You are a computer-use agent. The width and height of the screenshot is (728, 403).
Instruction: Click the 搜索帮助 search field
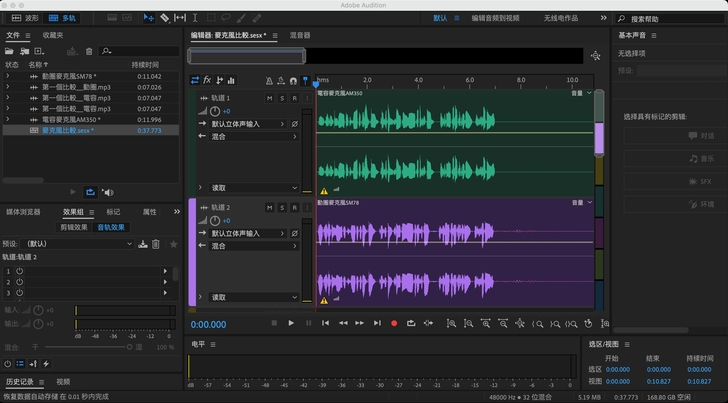(675, 18)
